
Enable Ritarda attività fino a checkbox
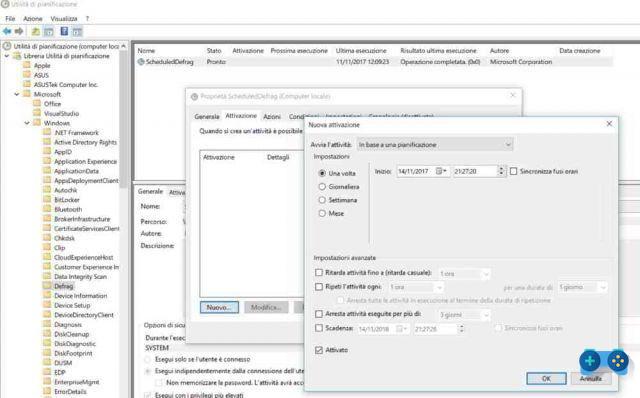click(319, 272)
